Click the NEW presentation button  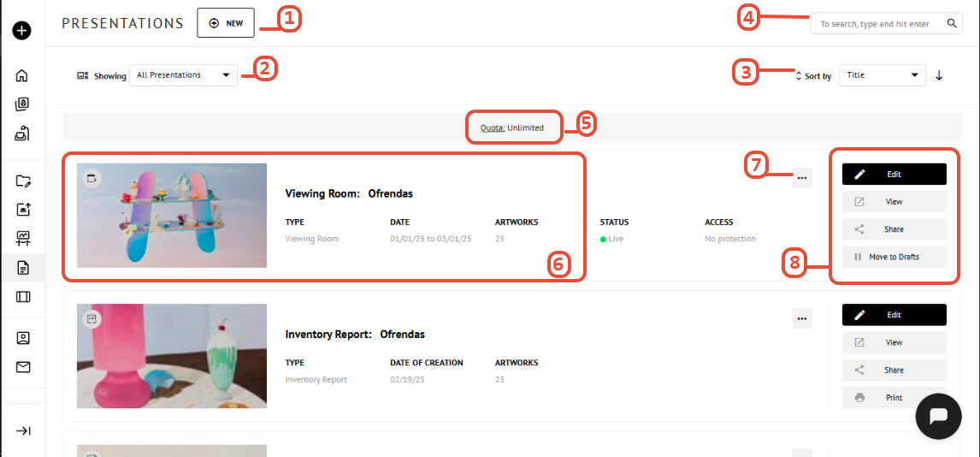[x=226, y=23]
